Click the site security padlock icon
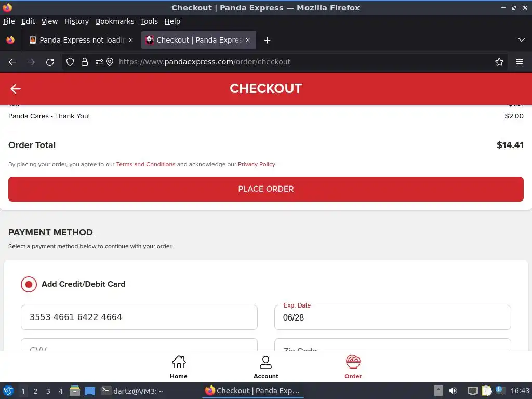The image size is (532, 399). coord(85,62)
